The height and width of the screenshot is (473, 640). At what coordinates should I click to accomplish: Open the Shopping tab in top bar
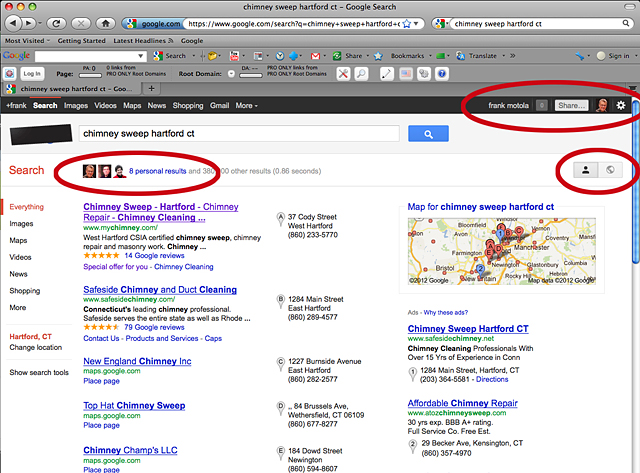pyautogui.click(x=188, y=105)
